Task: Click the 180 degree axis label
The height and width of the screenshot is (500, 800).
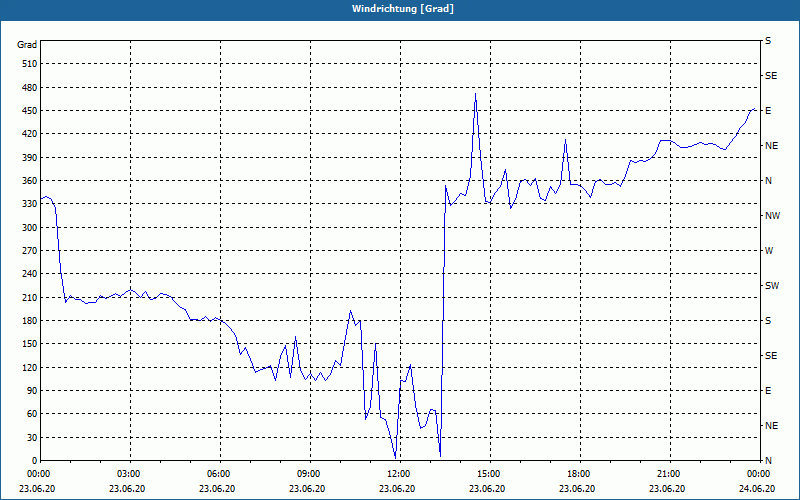Action: click(x=30, y=321)
